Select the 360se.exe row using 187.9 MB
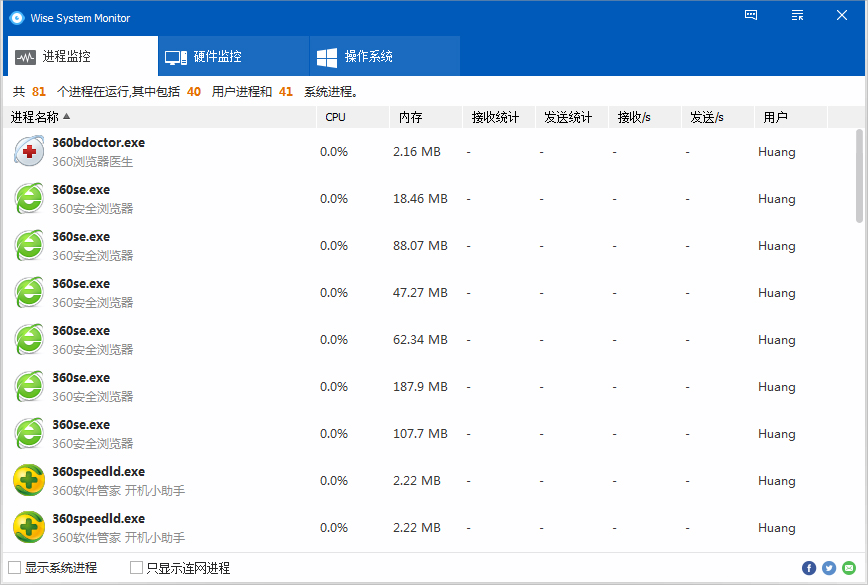Image resolution: width=868 pixels, height=585 pixels. (400, 387)
